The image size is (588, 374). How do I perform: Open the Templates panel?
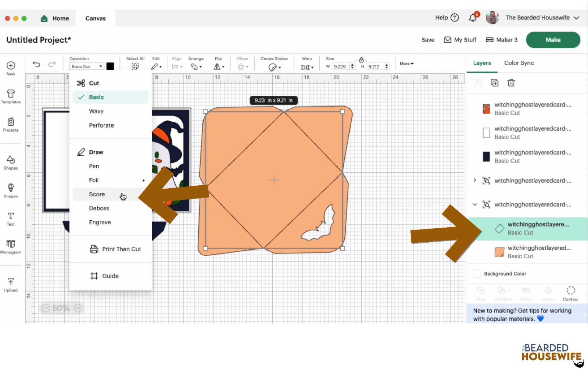pos(11,96)
